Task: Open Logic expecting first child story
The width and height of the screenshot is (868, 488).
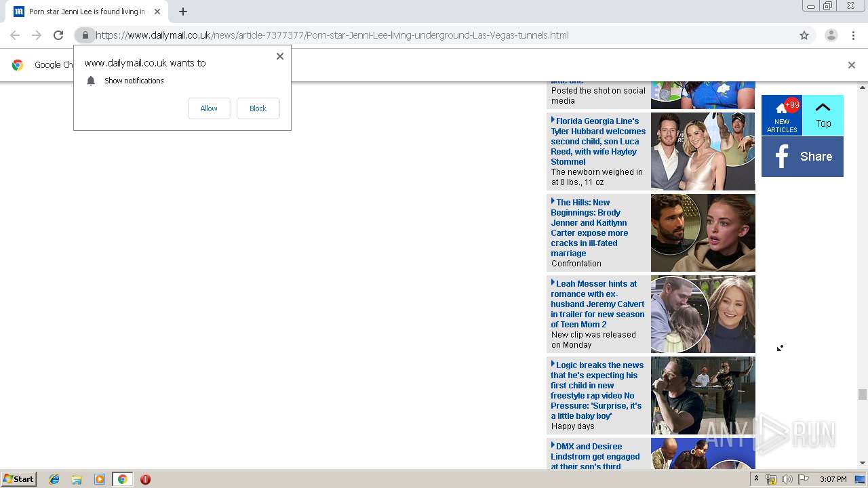Action: [597, 390]
